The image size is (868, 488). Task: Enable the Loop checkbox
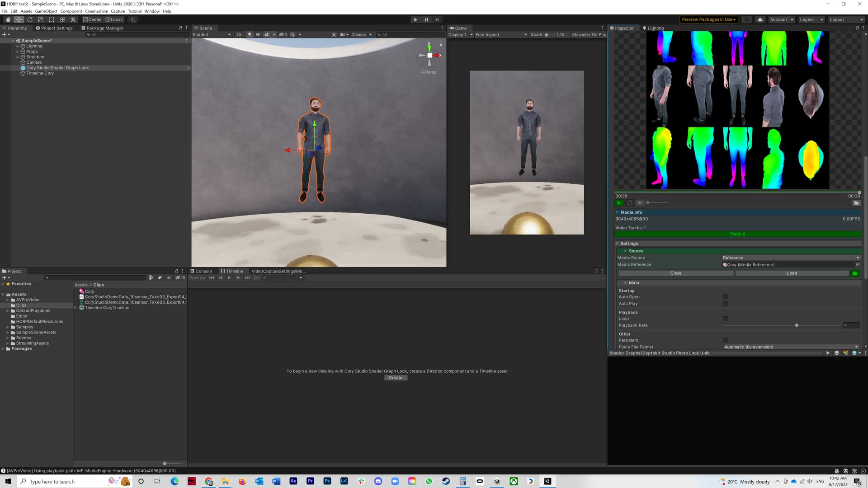(725, 319)
